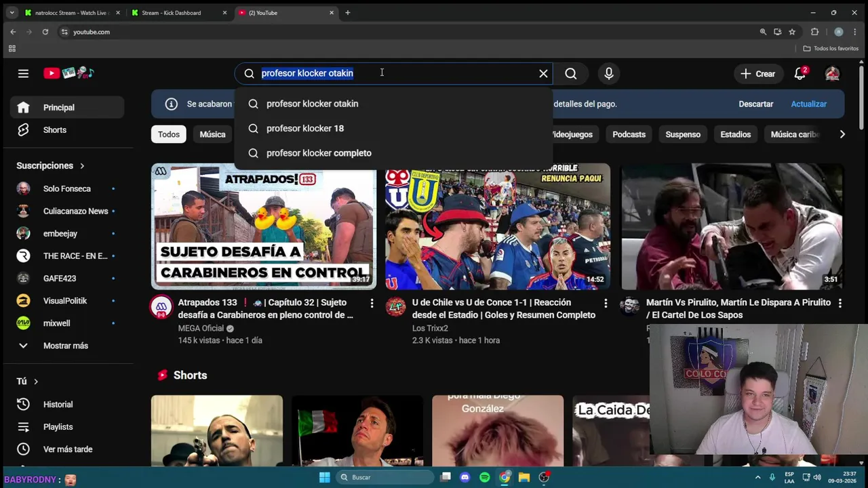Viewport: 868px width, 488px height.
Task: Open the U de Chile video thumbnail
Action: point(498,226)
